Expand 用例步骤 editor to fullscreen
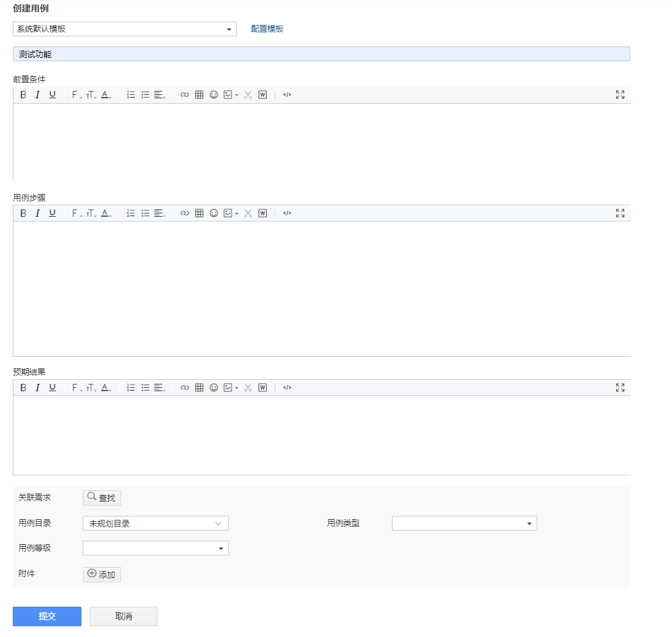 pos(620,213)
